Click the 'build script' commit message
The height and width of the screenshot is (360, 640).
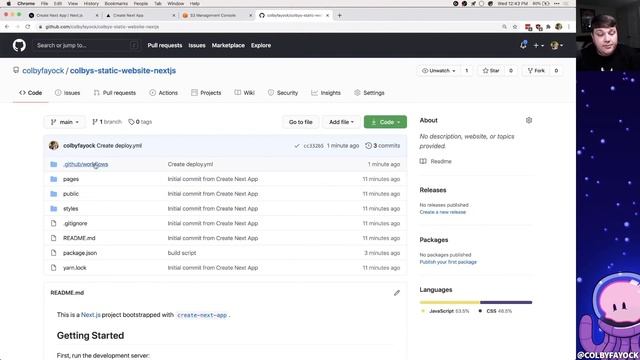(182, 253)
